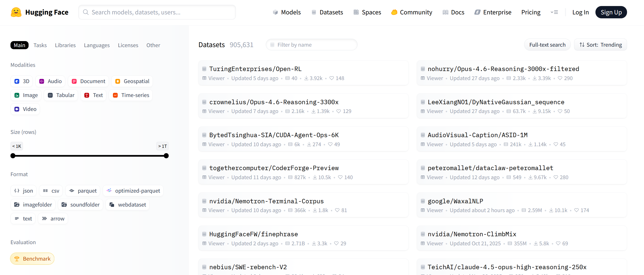Click the right size slider handle
Screen dimensions: 644x275
(166, 156)
